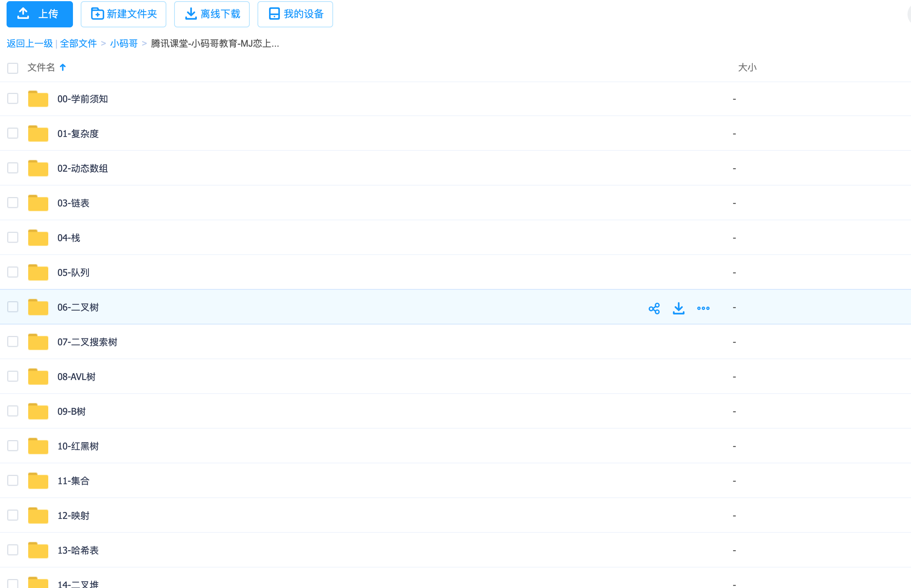Image resolution: width=911 pixels, height=588 pixels.
Task: Select checkbox for 08-AVL树 folder
Action: [x=13, y=376]
